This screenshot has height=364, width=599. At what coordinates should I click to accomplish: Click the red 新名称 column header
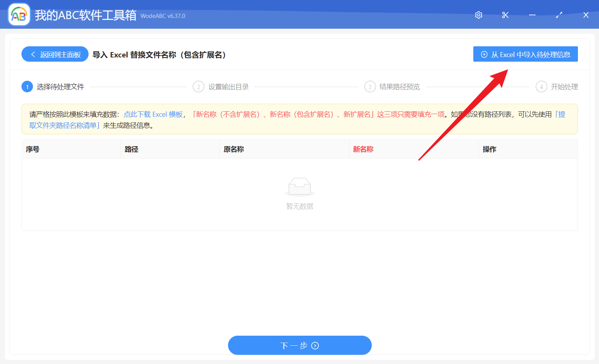pyautogui.click(x=363, y=149)
